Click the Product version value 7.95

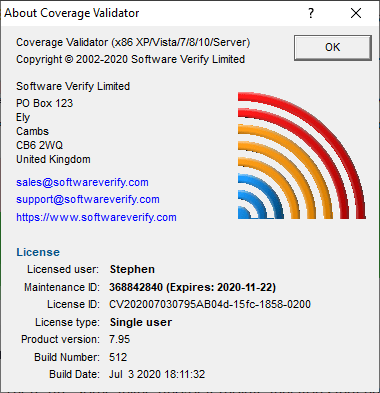119,339
